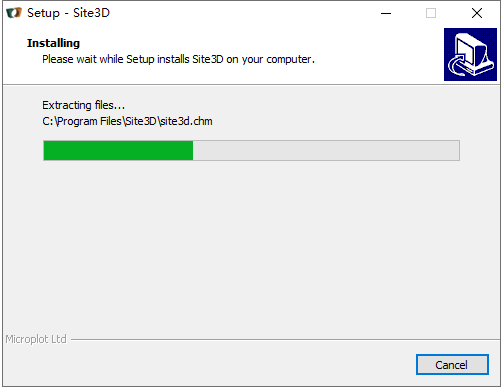The image size is (503, 389).
Task: Click the "Extracting files..." status label
Action: [83, 105]
